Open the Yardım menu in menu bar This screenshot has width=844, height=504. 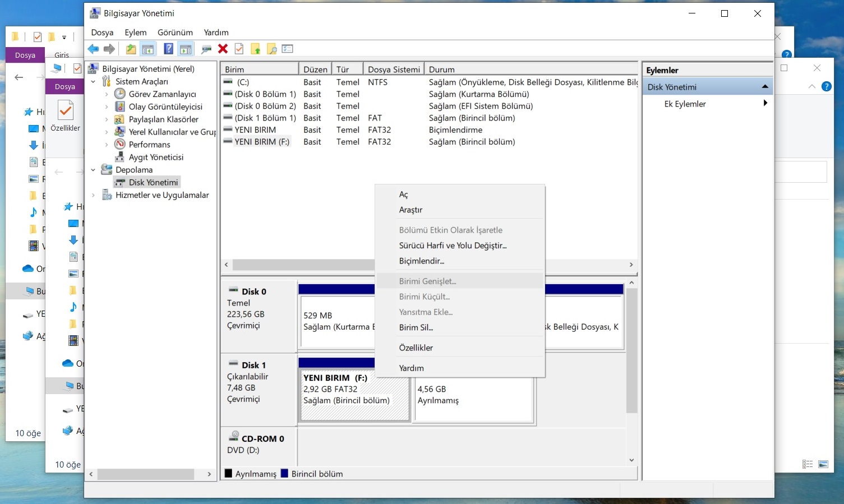[216, 33]
